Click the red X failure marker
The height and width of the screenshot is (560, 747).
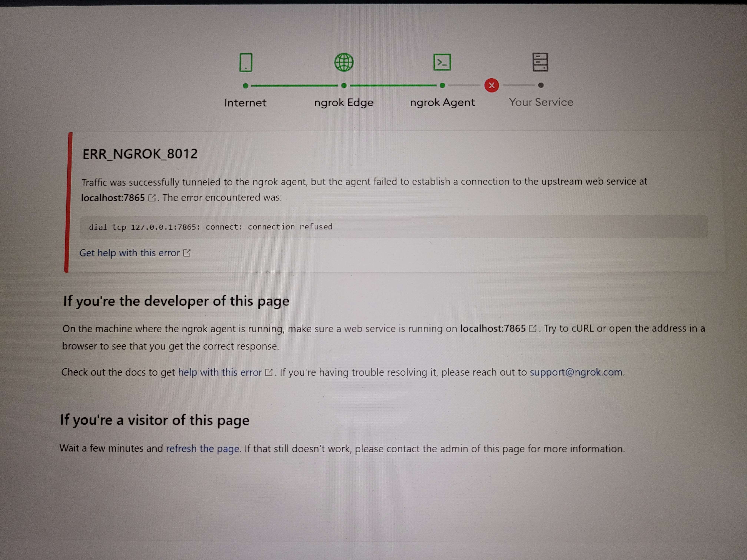(x=491, y=85)
